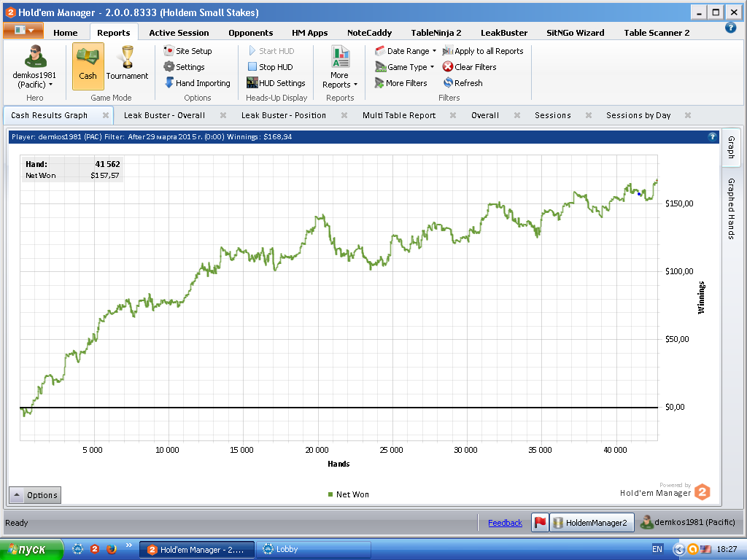Click the Start HUD play icon
The image size is (747, 560).
coord(252,51)
